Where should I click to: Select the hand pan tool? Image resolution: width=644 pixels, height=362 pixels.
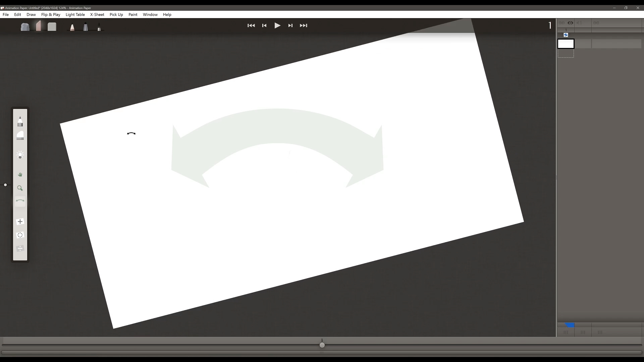[x=20, y=175]
